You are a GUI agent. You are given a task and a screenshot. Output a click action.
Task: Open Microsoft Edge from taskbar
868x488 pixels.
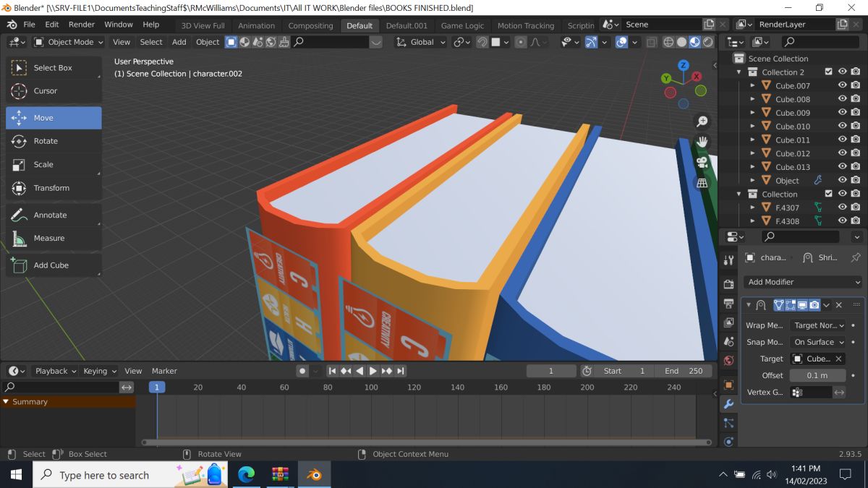coord(247,475)
